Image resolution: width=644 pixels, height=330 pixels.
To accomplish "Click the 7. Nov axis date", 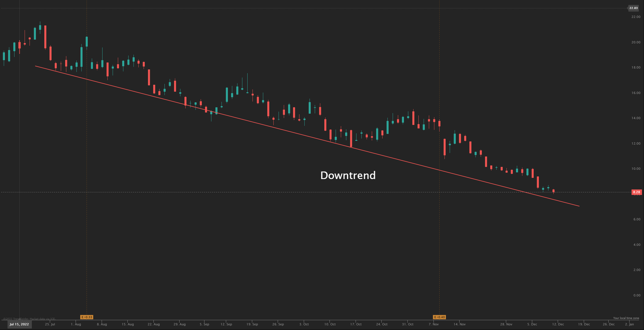I will (434, 324).
